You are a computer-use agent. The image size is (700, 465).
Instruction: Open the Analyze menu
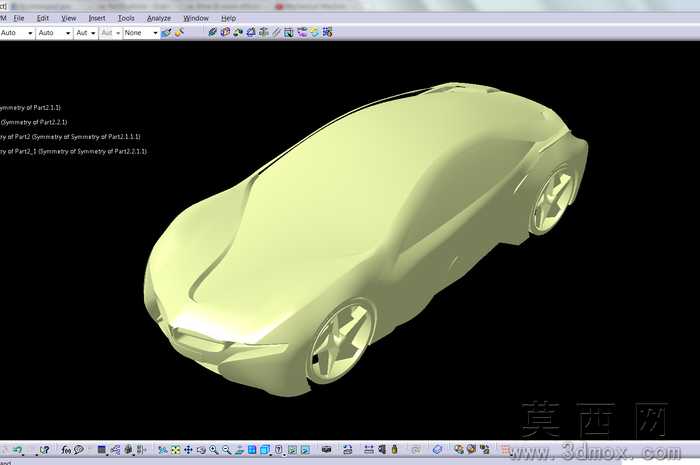pos(159,18)
